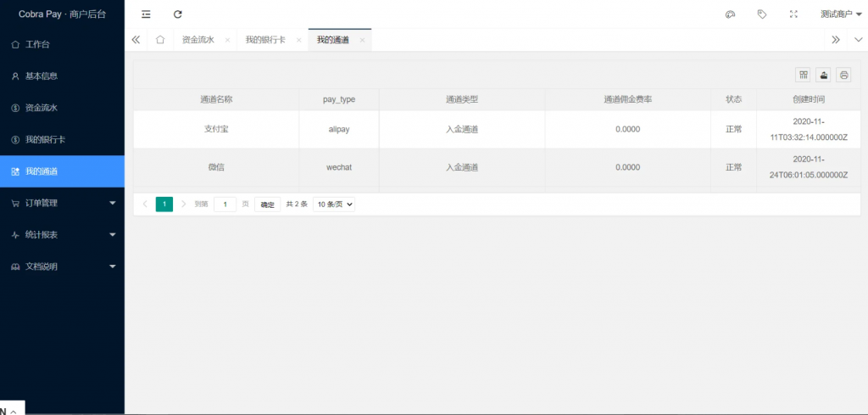Click the refresh page icon

(x=177, y=14)
